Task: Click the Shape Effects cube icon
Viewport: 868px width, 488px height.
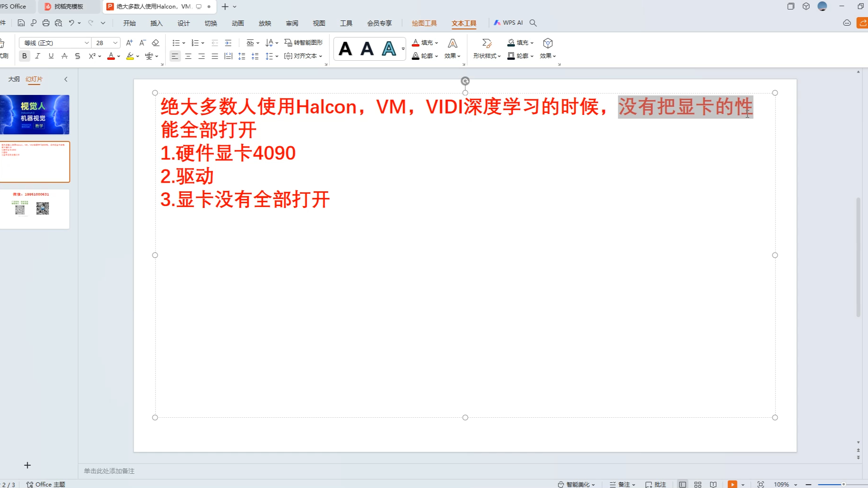Action: [548, 43]
